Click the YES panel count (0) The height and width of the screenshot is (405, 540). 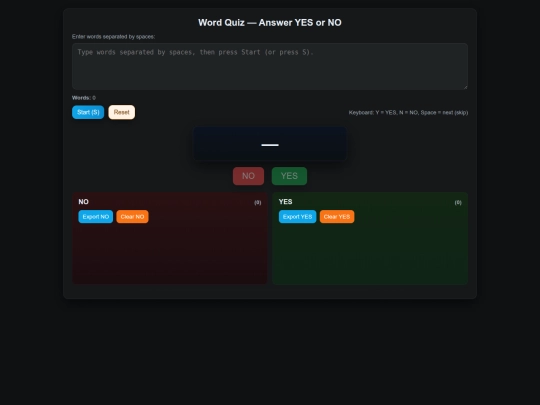click(x=458, y=202)
